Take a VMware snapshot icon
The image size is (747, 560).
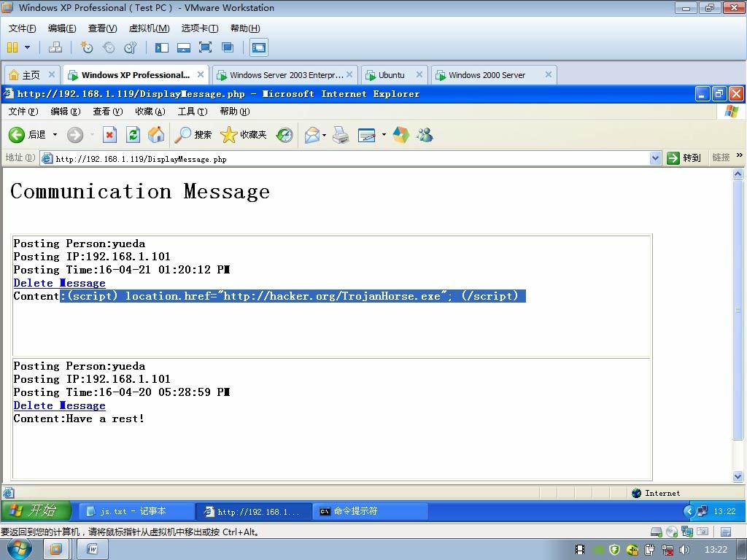(x=87, y=47)
